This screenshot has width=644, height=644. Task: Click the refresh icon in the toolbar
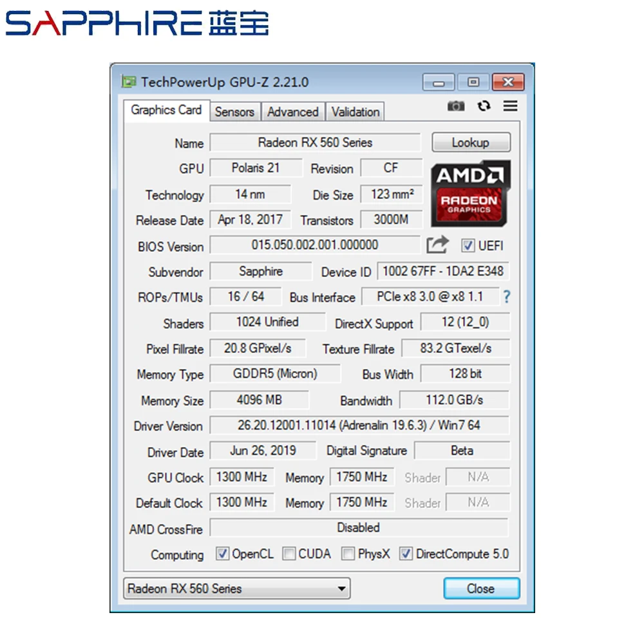point(484,106)
